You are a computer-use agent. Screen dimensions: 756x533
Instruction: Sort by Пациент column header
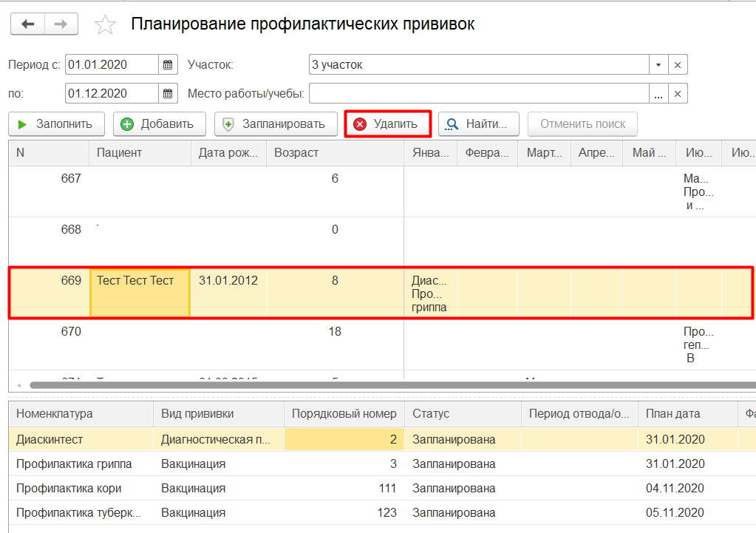click(x=140, y=153)
